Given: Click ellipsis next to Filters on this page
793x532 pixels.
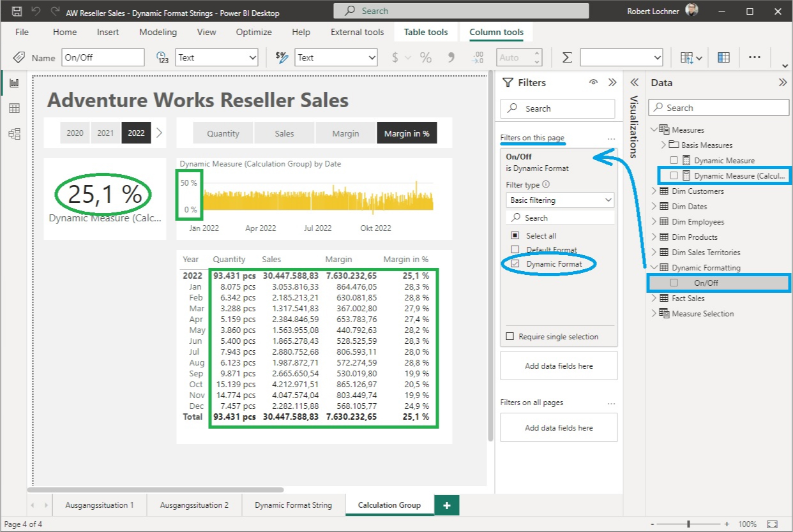Looking at the screenshot, I should pos(611,138).
